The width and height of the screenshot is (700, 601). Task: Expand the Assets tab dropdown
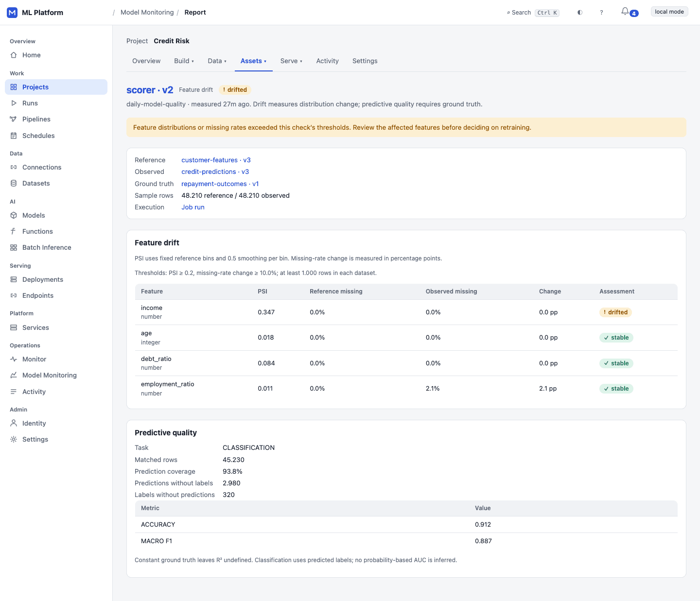click(x=254, y=61)
